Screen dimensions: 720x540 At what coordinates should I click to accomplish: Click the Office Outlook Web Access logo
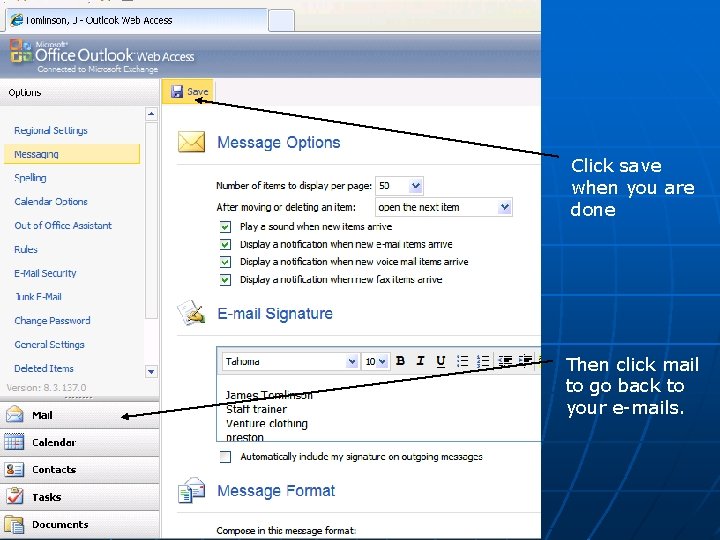click(102, 56)
